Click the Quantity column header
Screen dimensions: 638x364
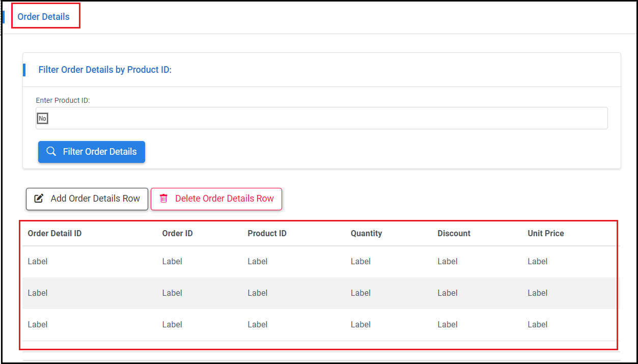point(366,234)
